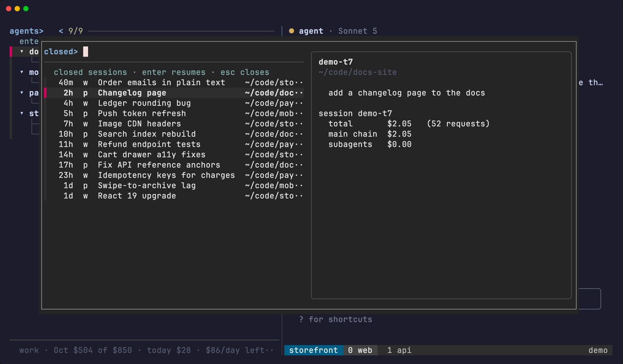Click the 'today $28' budget entry
This screenshot has height=364, width=623.
point(169,350)
